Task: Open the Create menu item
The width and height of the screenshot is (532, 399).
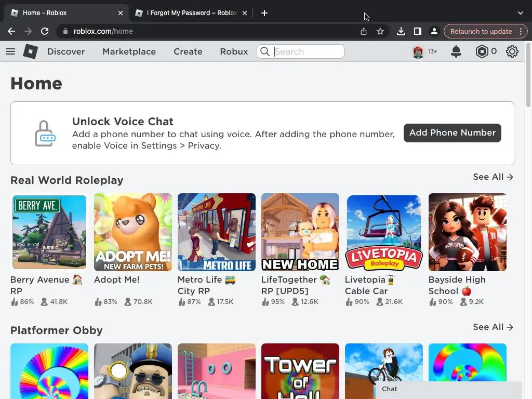Action: coord(188,51)
